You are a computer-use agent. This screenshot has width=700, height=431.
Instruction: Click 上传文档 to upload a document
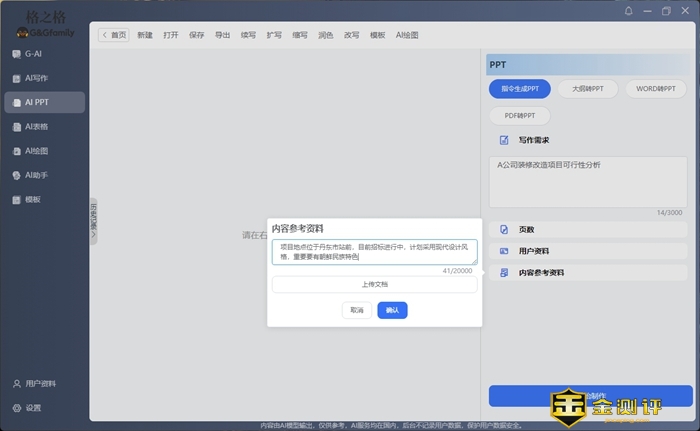tap(374, 285)
